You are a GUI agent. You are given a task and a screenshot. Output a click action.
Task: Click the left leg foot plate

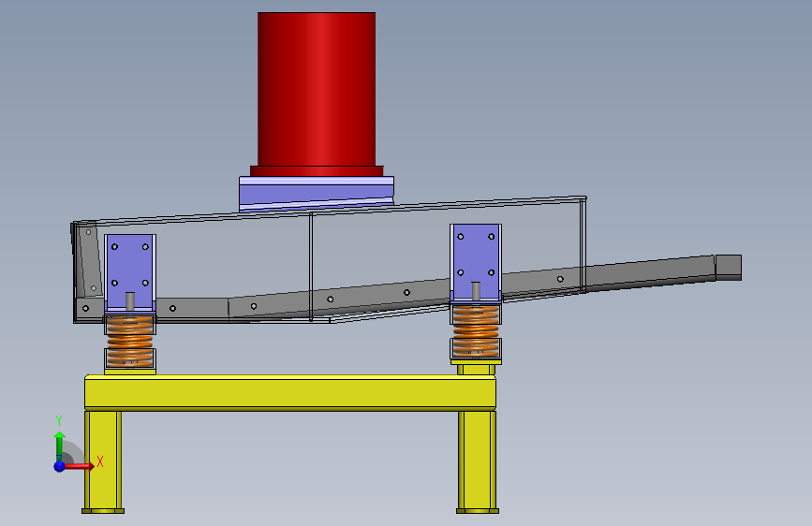point(103,511)
